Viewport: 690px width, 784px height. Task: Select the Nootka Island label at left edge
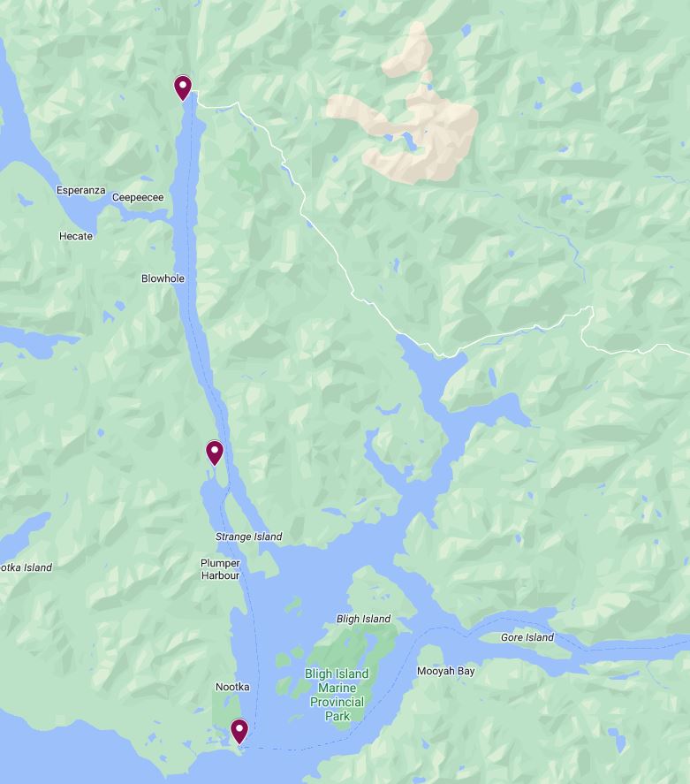click(x=26, y=567)
